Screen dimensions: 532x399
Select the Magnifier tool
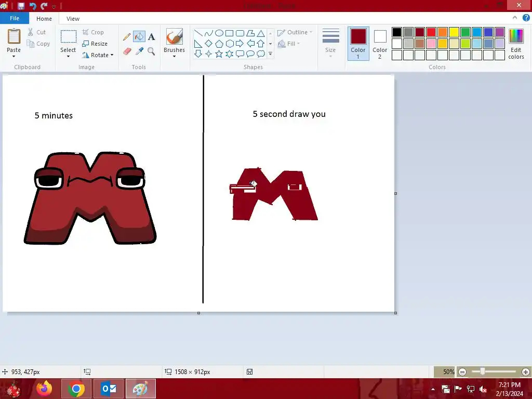coord(151,51)
